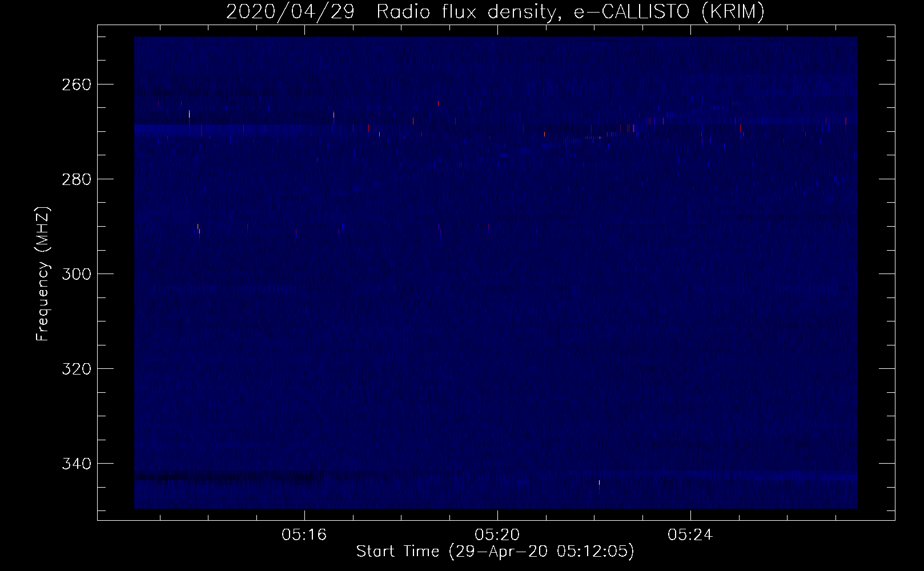Click the 'Frequency (MHZ)' axis label

click(43, 273)
